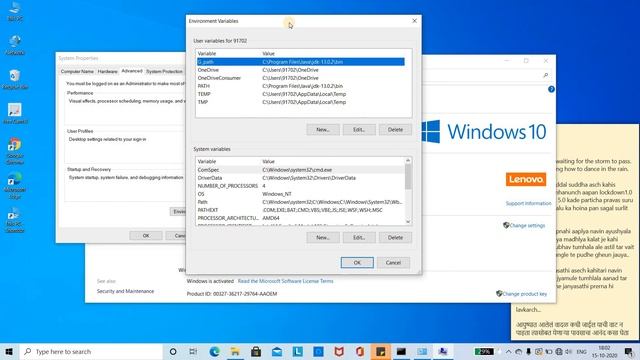The image size is (640, 360).
Task: Open File Explorer from taskbar
Action: (x=235, y=351)
